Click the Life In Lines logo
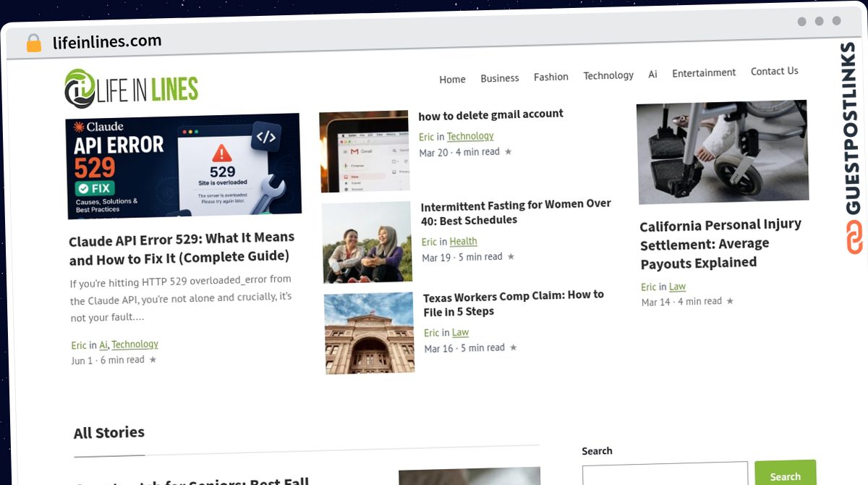This screenshot has width=868, height=485. click(x=131, y=88)
